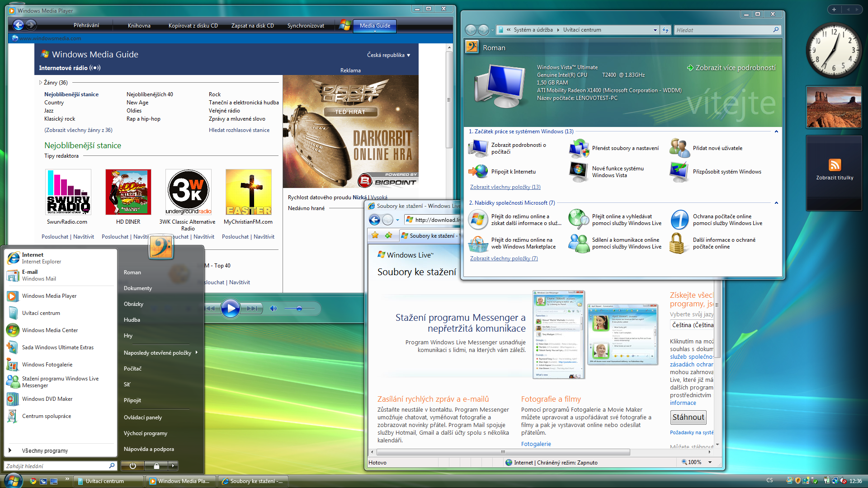Open Windows Fotogalerie from Start menu
Viewport: 868px width, 488px height.
click(x=61, y=365)
